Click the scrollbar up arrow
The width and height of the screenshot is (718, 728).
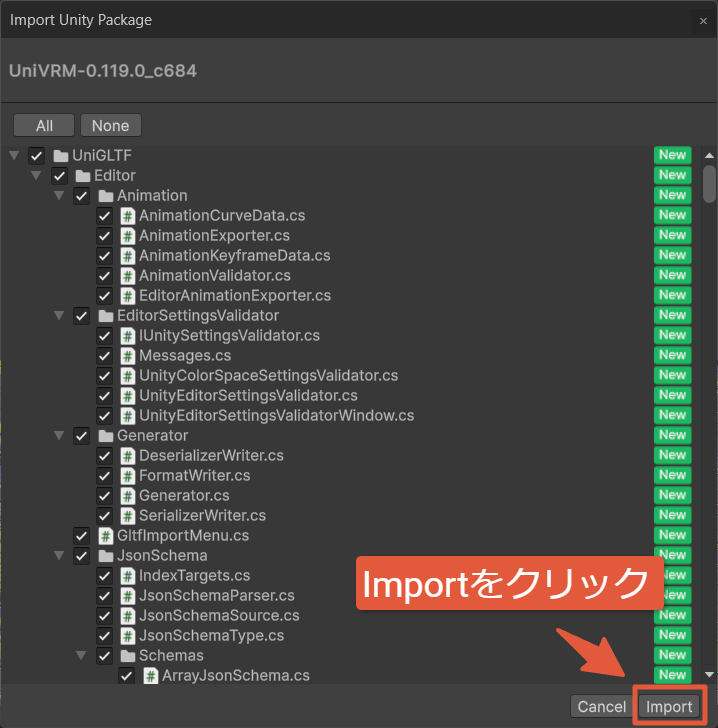(709, 156)
